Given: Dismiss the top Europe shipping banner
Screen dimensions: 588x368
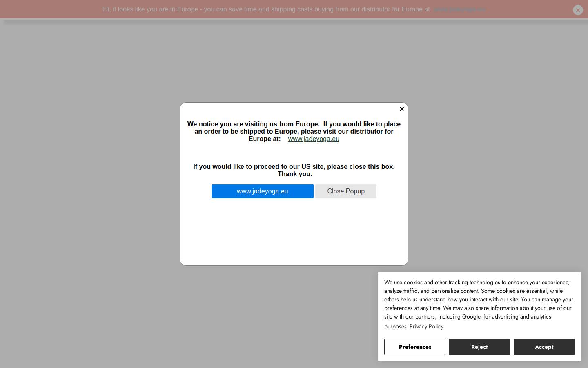Looking at the screenshot, I should [x=578, y=10].
